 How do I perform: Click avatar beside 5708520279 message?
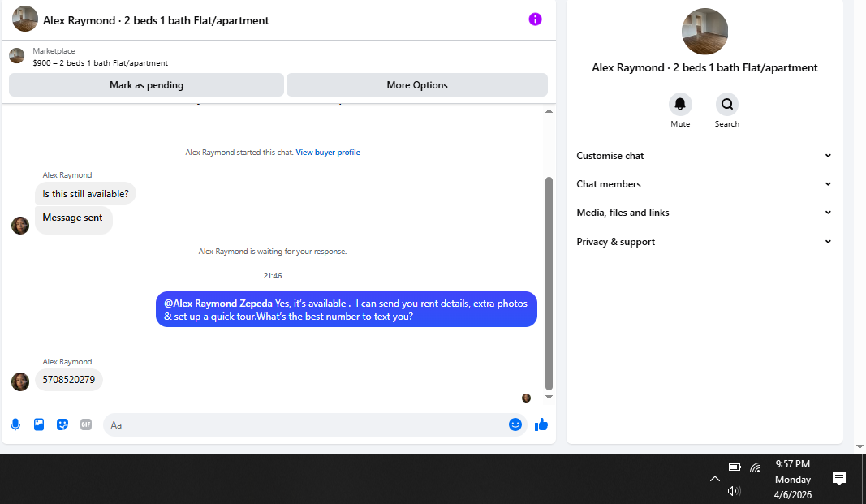pyautogui.click(x=20, y=381)
